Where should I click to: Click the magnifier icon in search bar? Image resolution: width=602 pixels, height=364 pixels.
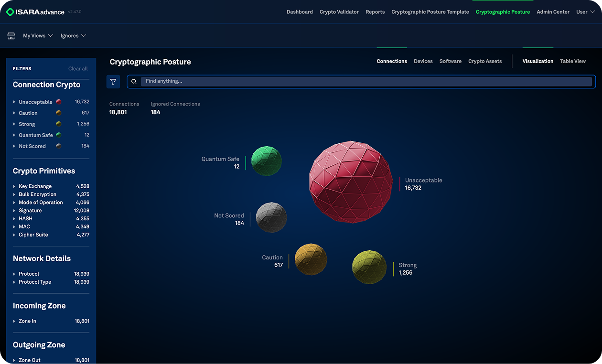tap(134, 82)
